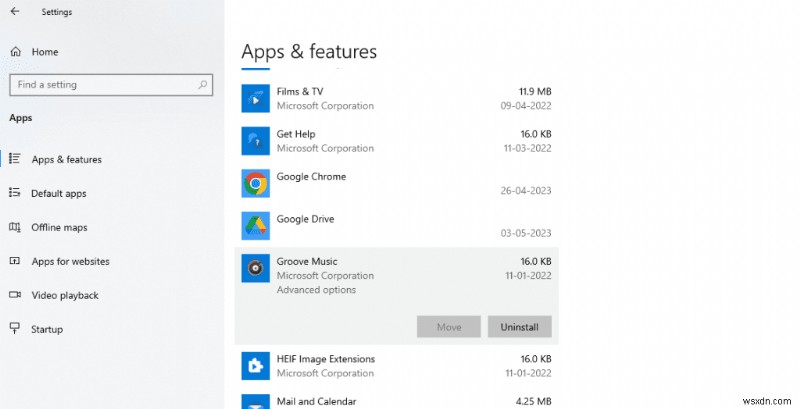
Task: Open Advanced options for Groove Music
Action: (x=316, y=290)
